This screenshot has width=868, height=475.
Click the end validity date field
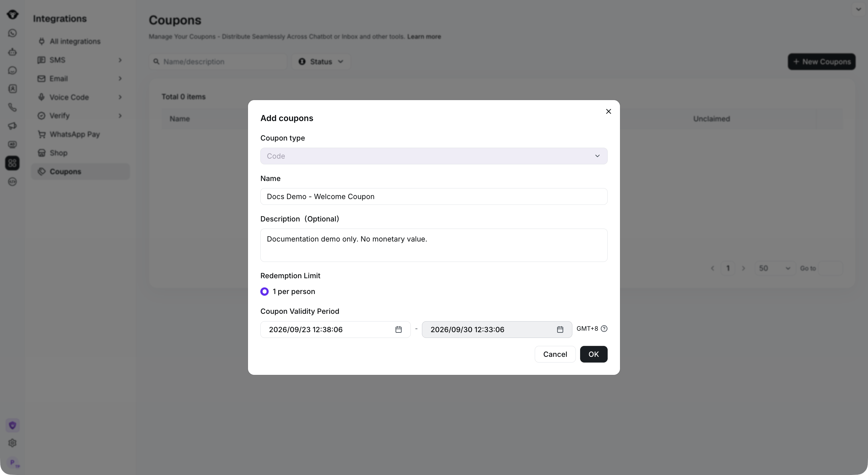497,330
